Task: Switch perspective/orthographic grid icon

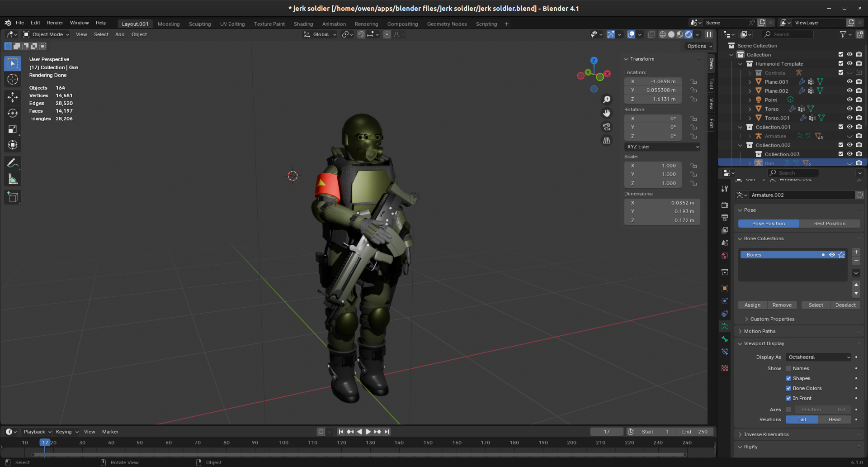Action: click(x=607, y=141)
